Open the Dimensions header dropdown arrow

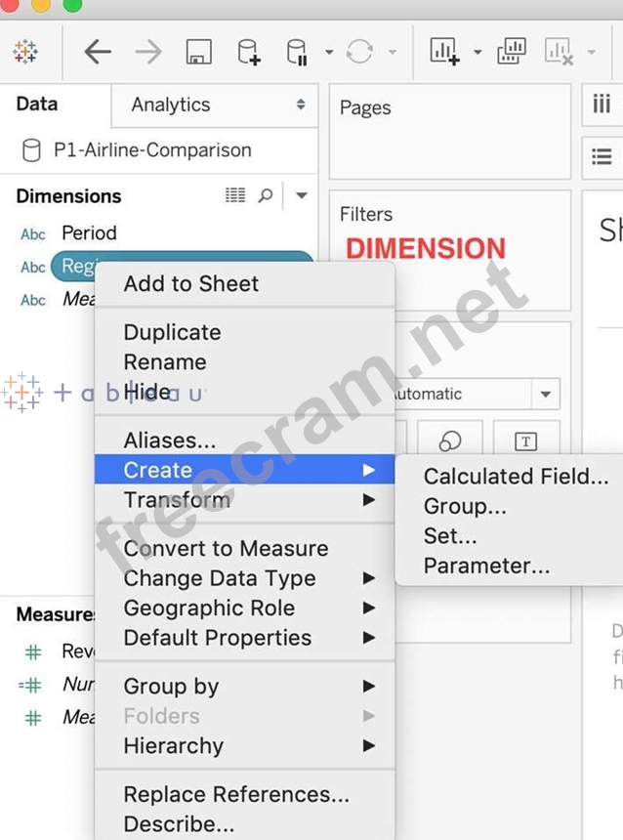[302, 195]
